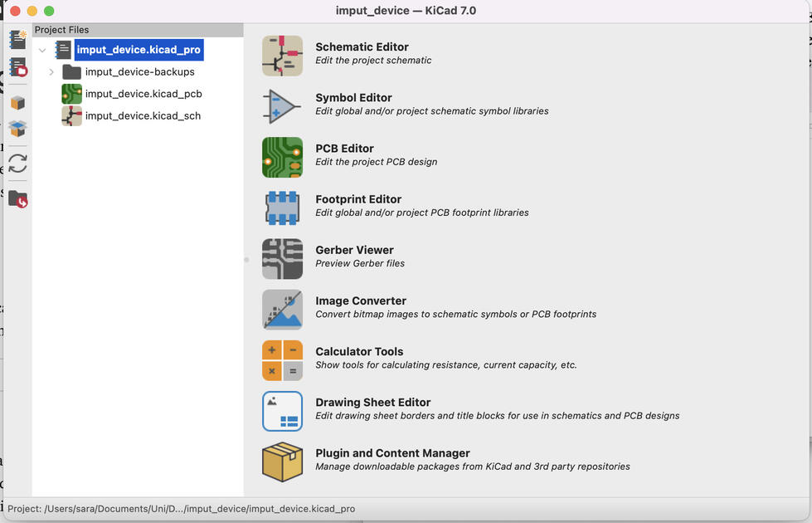This screenshot has width=812, height=523.
Task: Click 'Manage downloadable packages from KiCad' text
Action: click(473, 467)
